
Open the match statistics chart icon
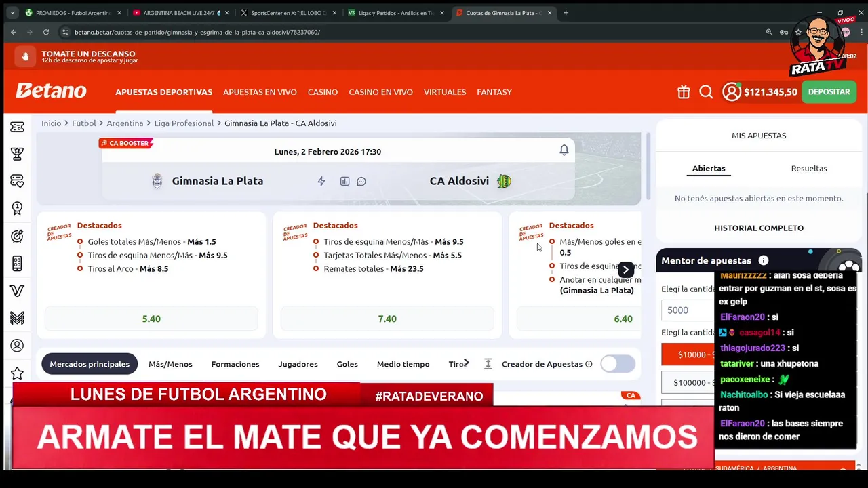pos(344,182)
